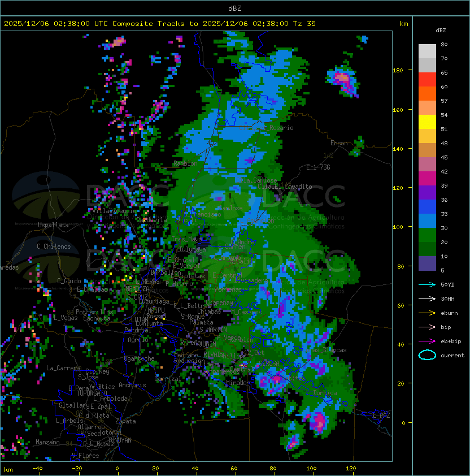Click the 'C_Guido' map label
Screen dimensions: 470x476
tap(69, 281)
